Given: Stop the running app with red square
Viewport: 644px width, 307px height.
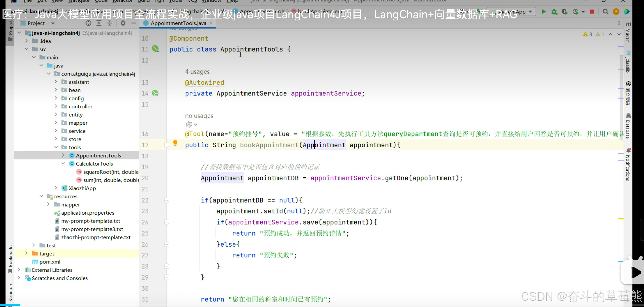Looking at the screenshot, I should (592, 12).
